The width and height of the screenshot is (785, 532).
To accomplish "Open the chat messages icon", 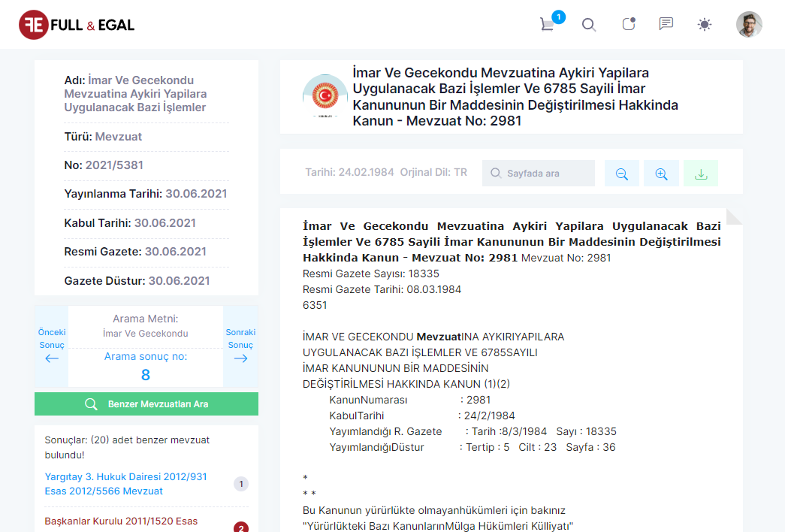I will tap(666, 24).
